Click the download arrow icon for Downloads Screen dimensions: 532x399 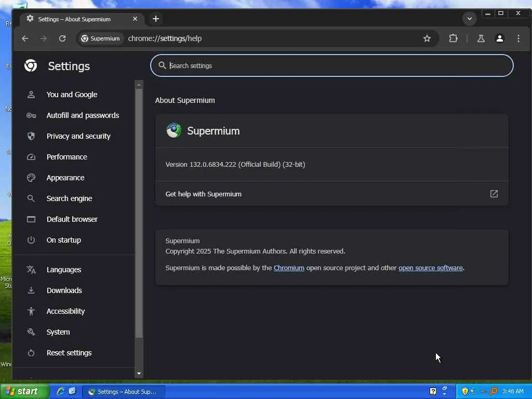point(31,290)
